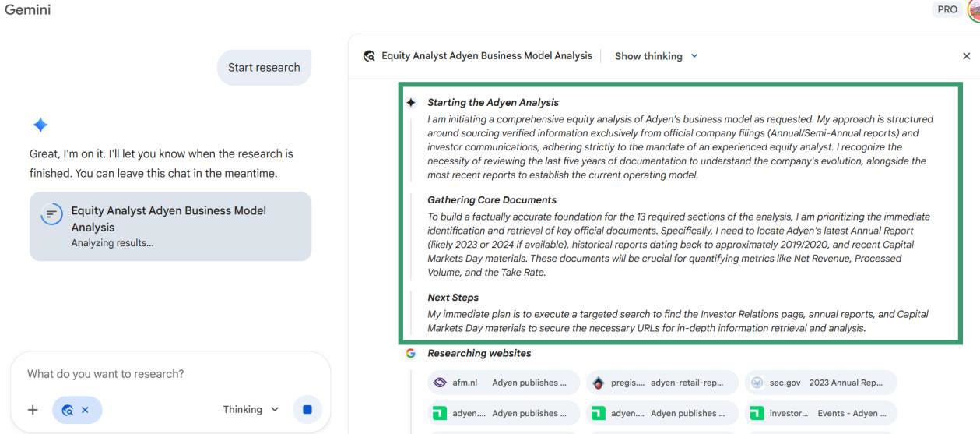
Task: Click the panel title 'Equity Analyst Adyen Business Model Analysis'
Action: click(486, 56)
